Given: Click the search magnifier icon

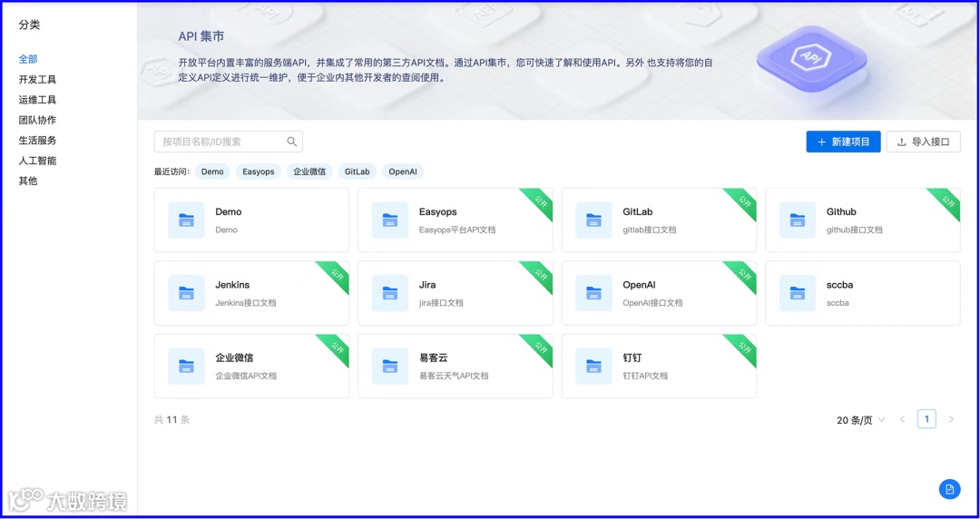Looking at the screenshot, I should (292, 142).
